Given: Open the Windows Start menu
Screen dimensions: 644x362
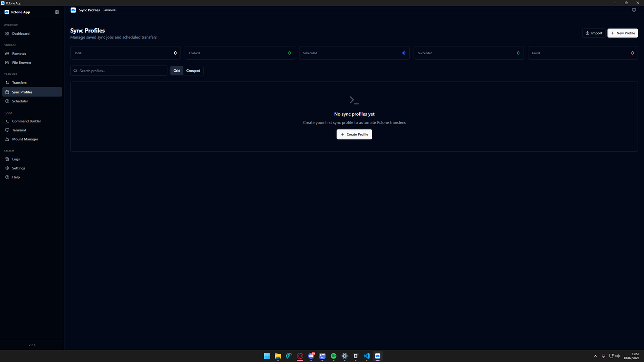Looking at the screenshot, I should pyautogui.click(x=267, y=356).
